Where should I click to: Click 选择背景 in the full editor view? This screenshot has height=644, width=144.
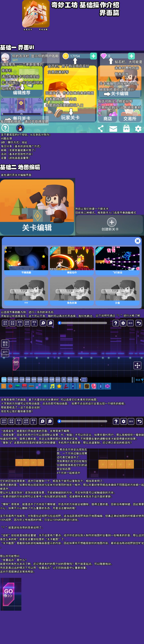13,323
